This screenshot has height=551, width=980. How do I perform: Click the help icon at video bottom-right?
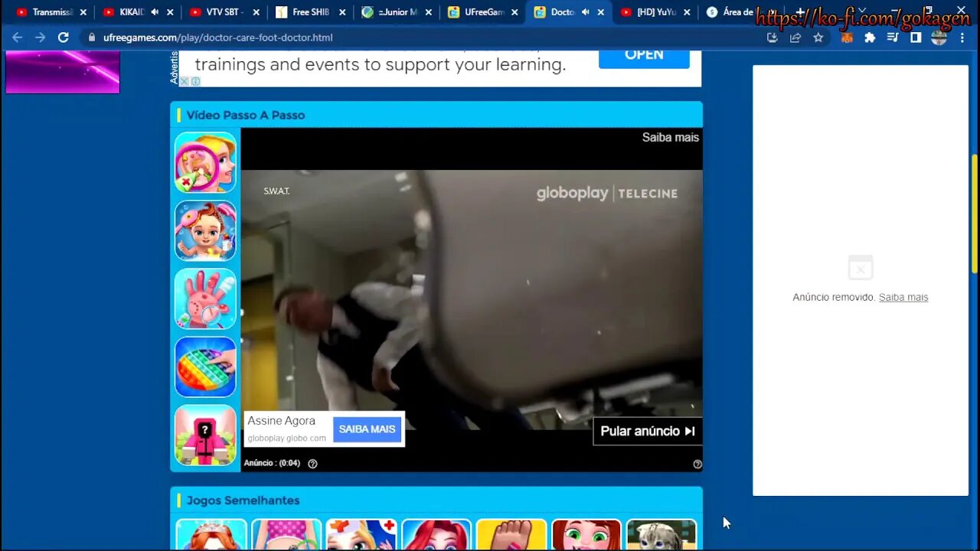coord(697,464)
